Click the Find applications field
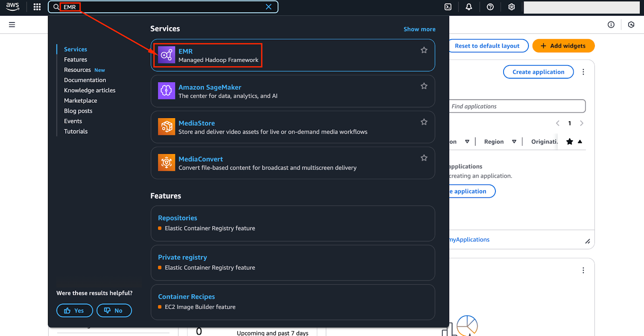 pos(517,106)
